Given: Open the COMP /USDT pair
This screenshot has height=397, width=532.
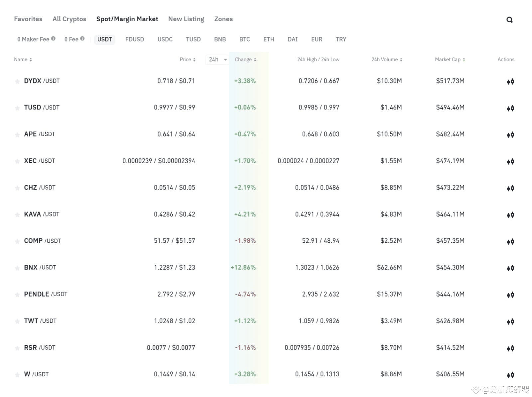Looking at the screenshot, I should pos(43,241).
